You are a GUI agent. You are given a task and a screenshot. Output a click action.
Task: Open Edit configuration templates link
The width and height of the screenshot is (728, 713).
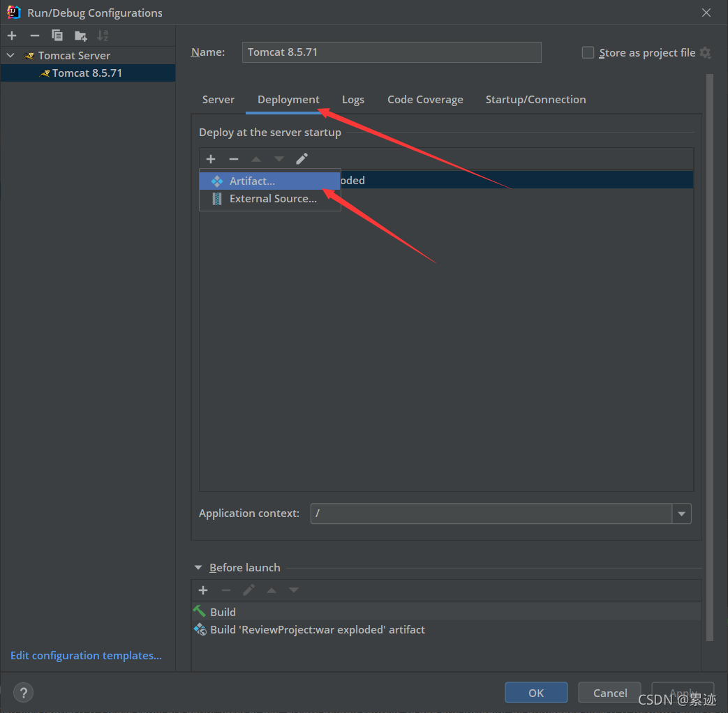(86, 655)
